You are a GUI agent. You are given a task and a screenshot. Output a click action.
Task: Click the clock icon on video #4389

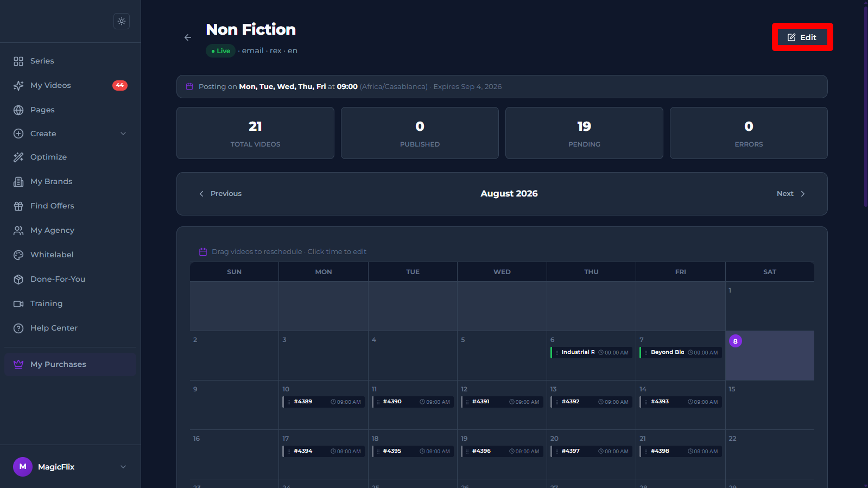tap(333, 402)
